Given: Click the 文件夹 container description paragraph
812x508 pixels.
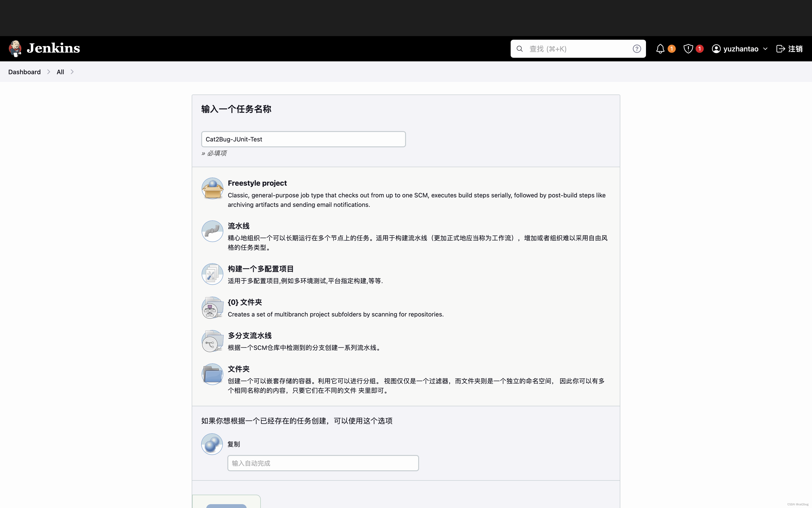Looking at the screenshot, I should click(416, 386).
